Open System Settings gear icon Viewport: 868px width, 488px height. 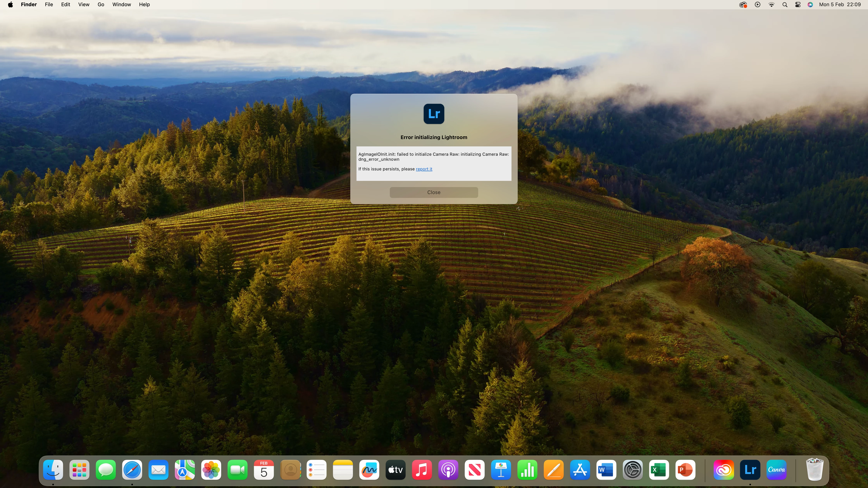[x=632, y=469]
